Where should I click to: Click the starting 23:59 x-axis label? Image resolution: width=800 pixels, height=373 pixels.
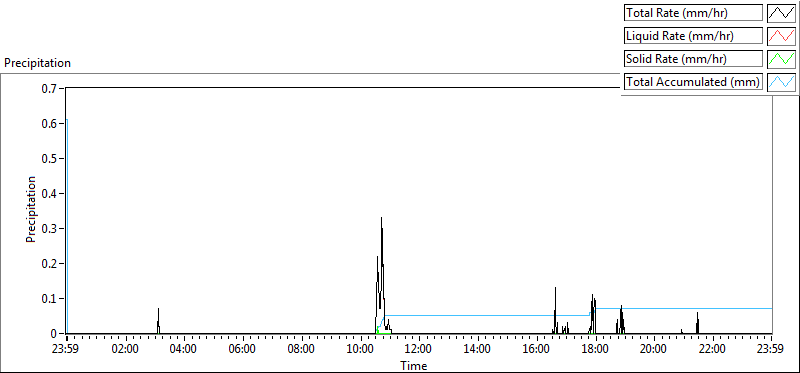pyautogui.click(x=66, y=350)
